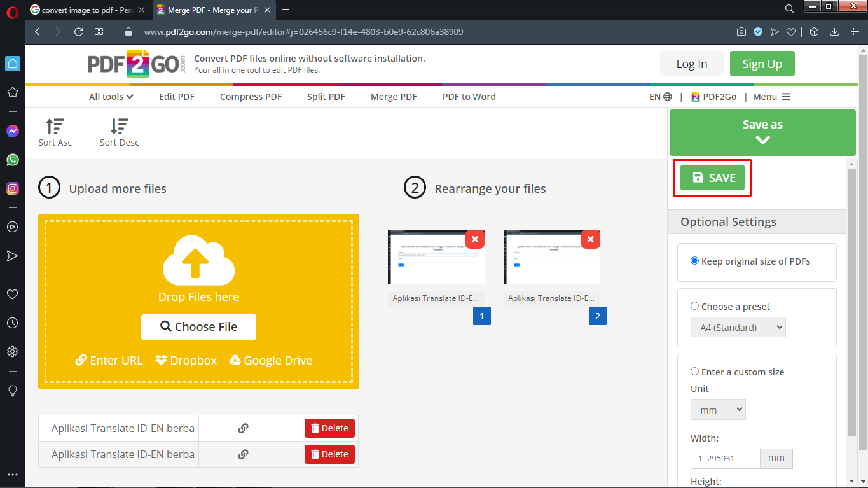The height and width of the screenshot is (488, 868).
Task: Open the ad blocker shield icon
Action: [x=758, y=32]
